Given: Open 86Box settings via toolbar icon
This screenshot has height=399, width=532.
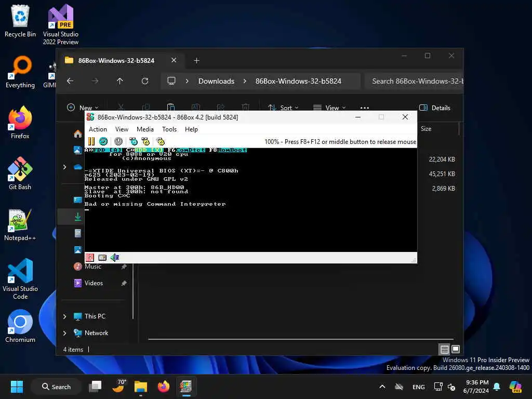Looking at the screenshot, I should [161, 141].
